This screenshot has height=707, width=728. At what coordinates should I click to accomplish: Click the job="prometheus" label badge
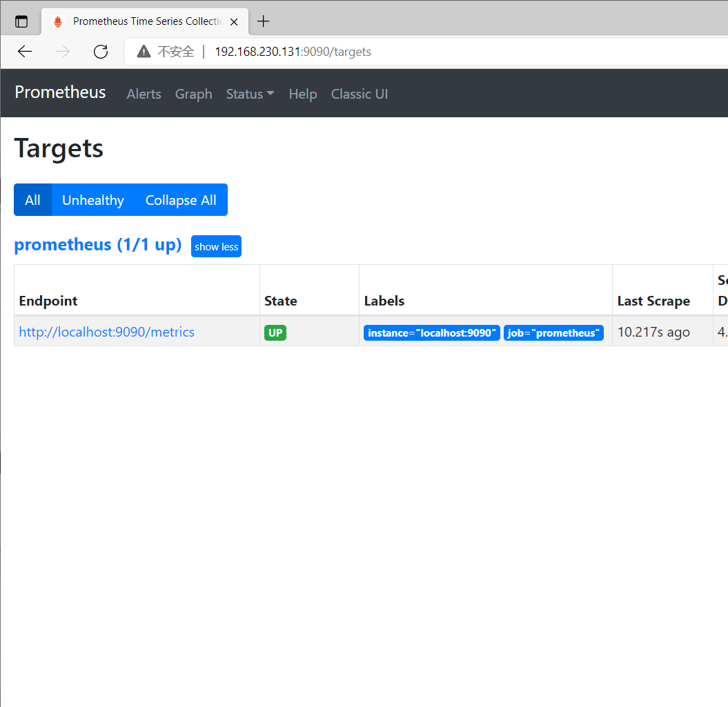[553, 333]
